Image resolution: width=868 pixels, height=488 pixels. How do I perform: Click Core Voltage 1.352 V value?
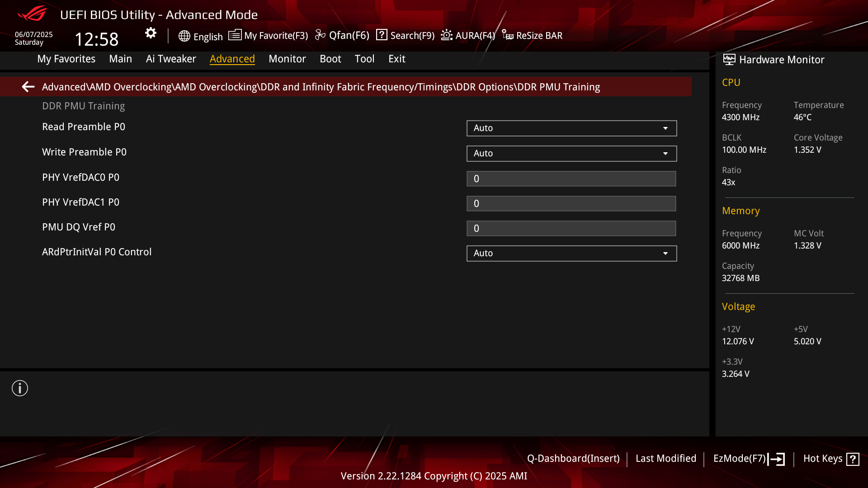click(x=807, y=150)
